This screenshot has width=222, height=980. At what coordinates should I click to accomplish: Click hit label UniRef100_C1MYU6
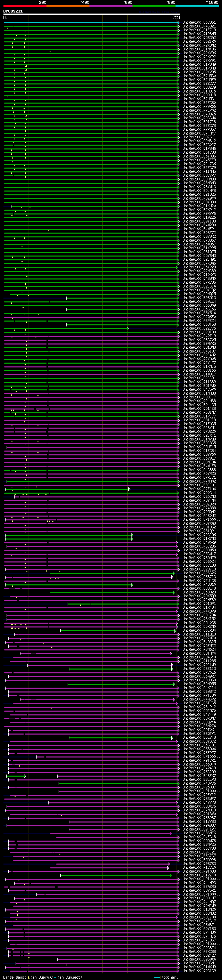199,49
